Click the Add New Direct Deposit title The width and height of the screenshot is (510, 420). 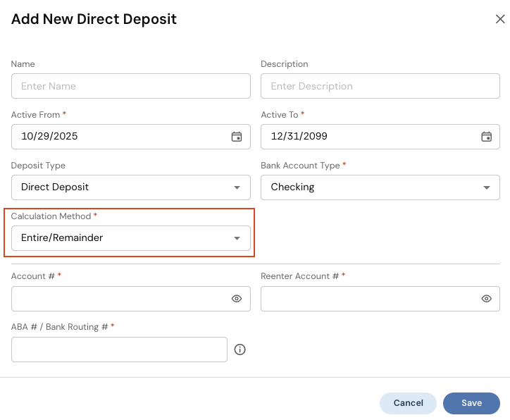[x=94, y=19]
